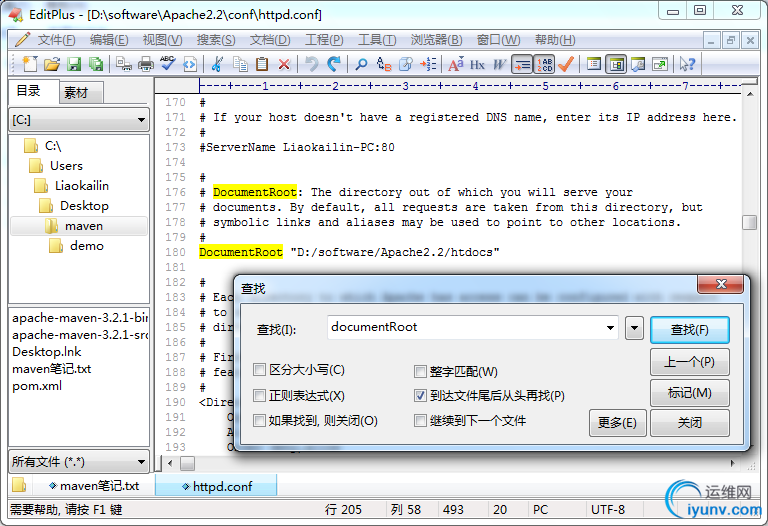Image resolution: width=768 pixels, height=526 pixels.
Task: Click the 更多(E) button
Action: (617, 423)
